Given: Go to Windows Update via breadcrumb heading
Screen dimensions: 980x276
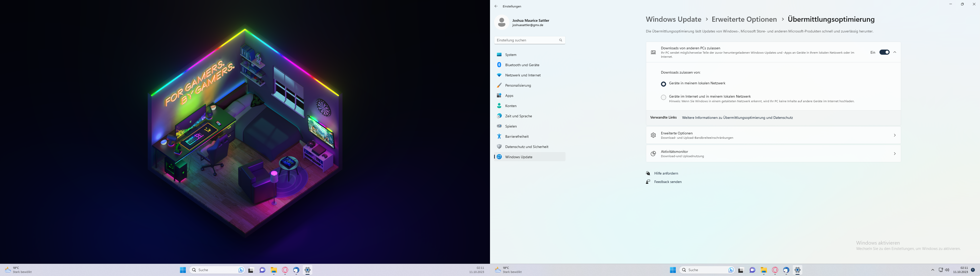Looking at the screenshot, I should pyautogui.click(x=673, y=19).
